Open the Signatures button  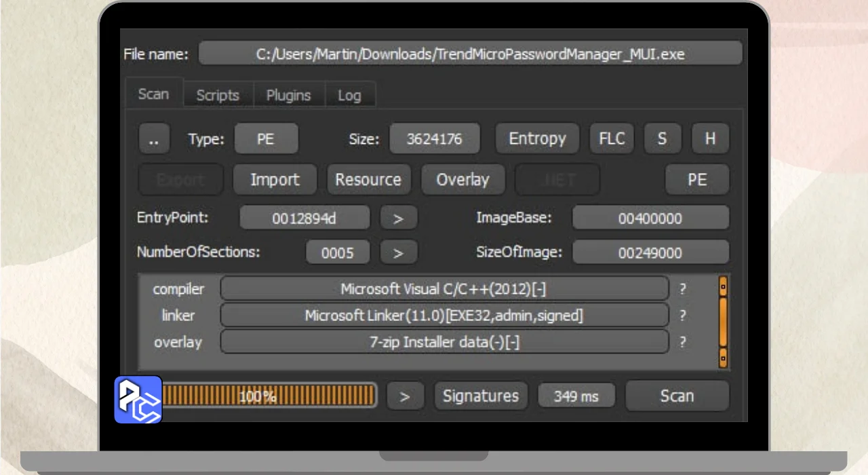coord(481,396)
